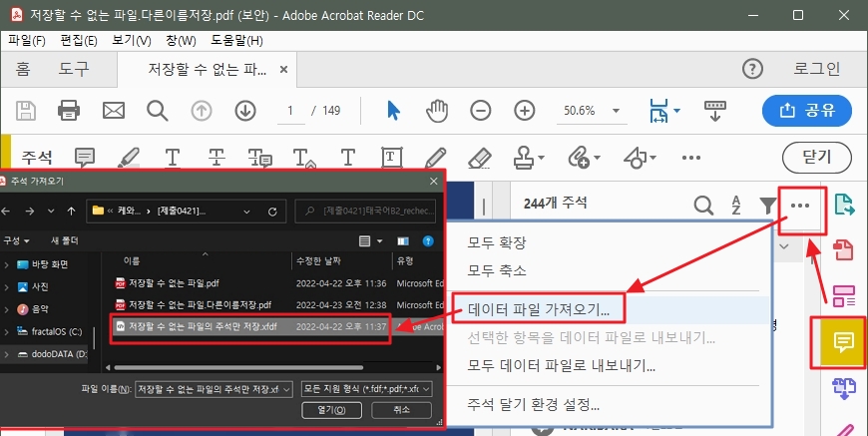Click the dialog folder search box
Screen dimensions: 868x436
(366, 211)
